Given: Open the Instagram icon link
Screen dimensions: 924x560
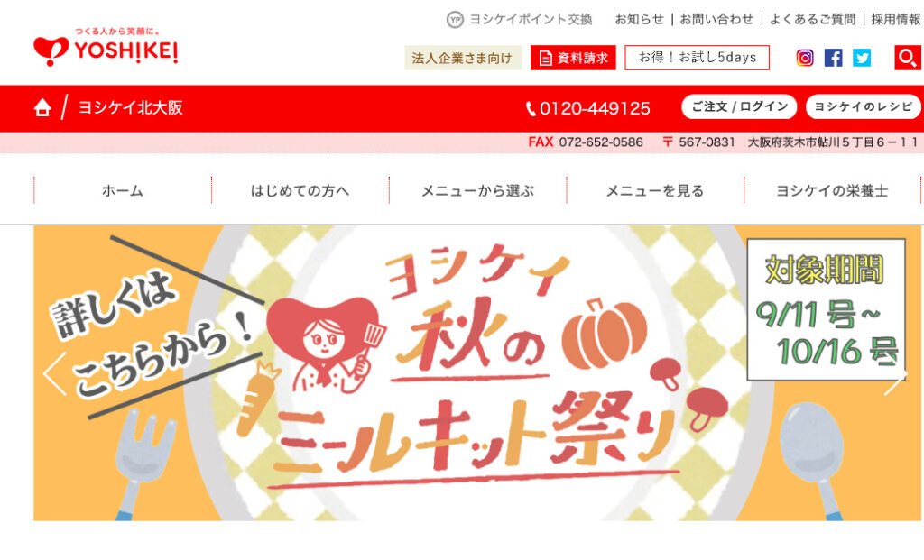Looking at the screenshot, I should (x=805, y=58).
